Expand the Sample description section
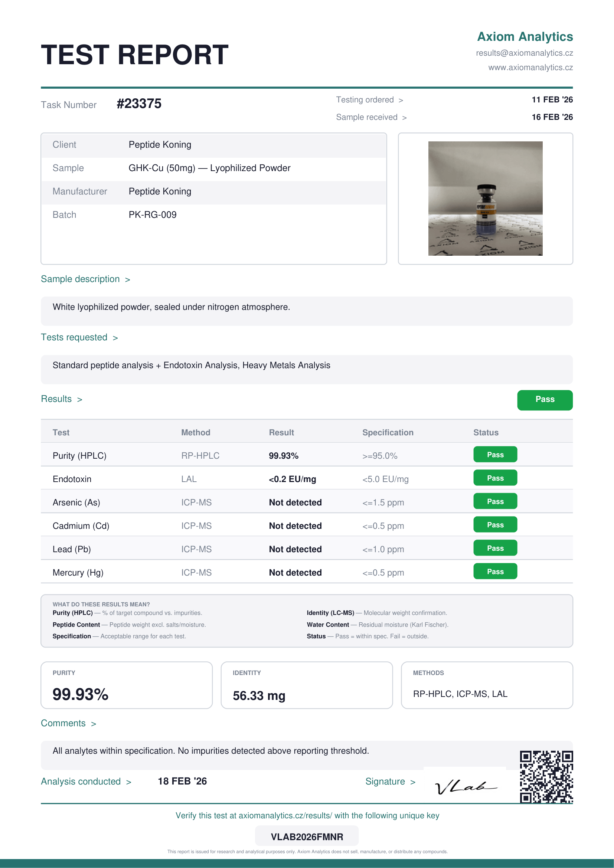614x868 pixels. [x=85, y=279]
